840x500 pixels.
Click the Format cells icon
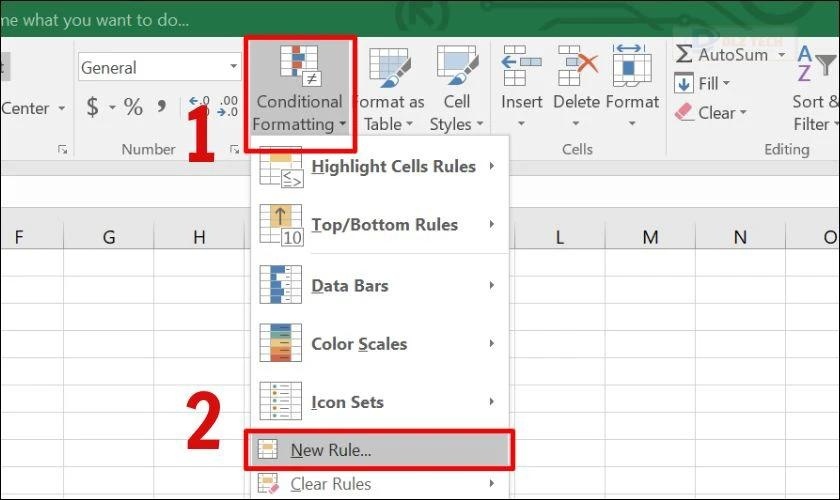[632, 65]
